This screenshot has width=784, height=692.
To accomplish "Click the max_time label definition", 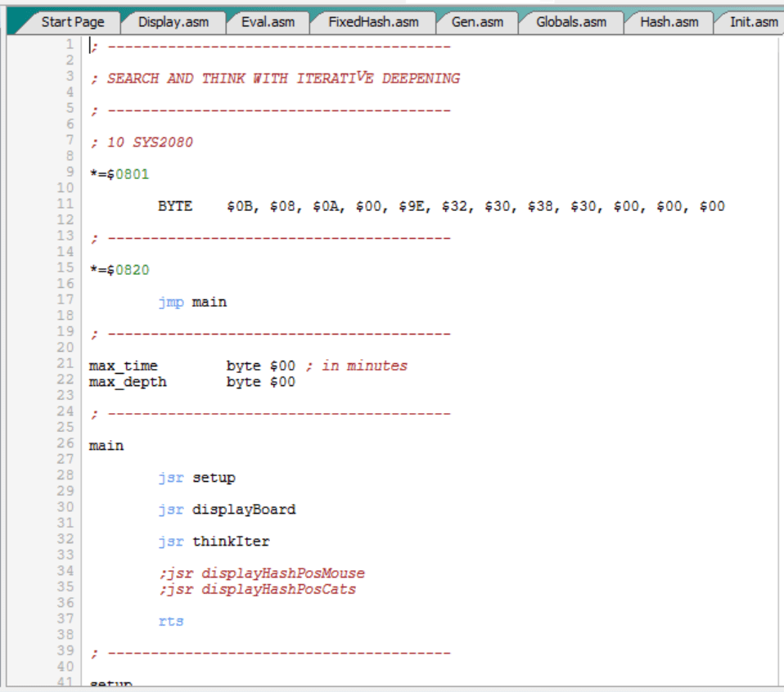I will [124, 366].
